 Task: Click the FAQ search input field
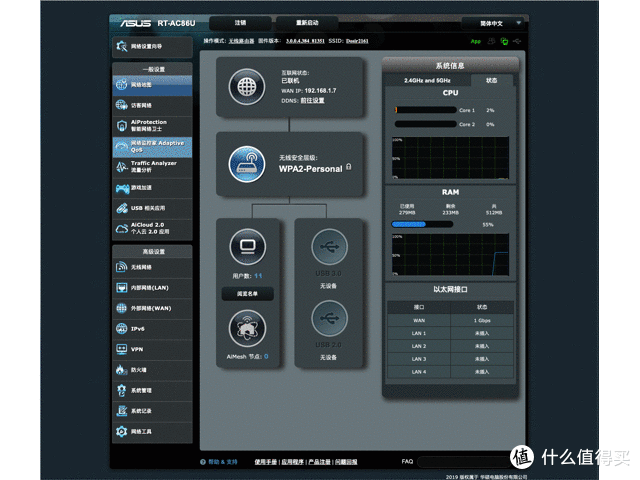[465, 462]
